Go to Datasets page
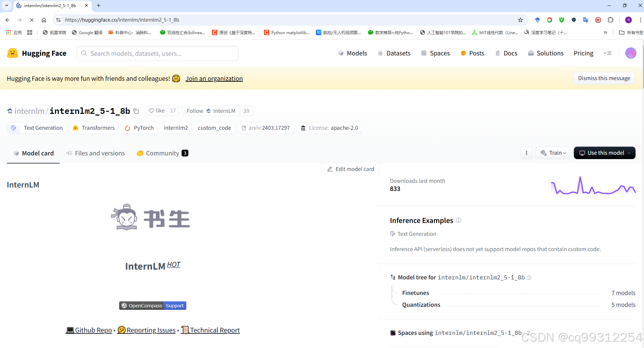This screenshot has width=644, height=348. [x=394, y=53]
